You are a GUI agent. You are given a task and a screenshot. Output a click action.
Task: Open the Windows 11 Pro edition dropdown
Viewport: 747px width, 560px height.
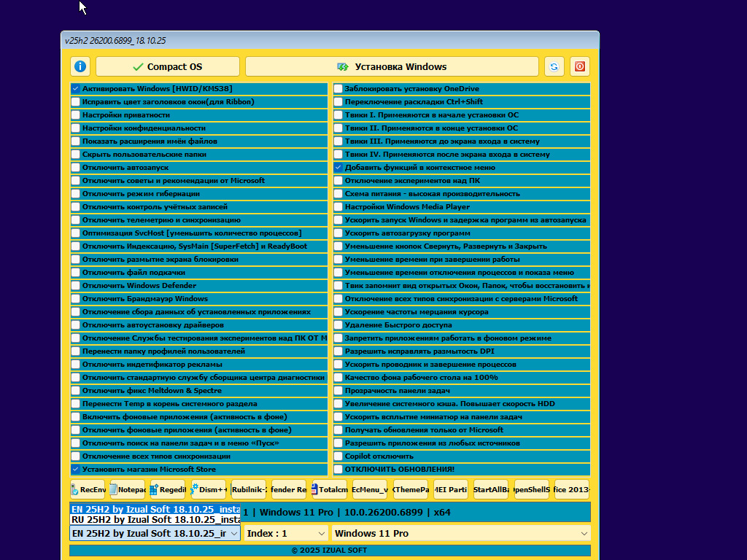pyautogui.click(x=461, y=534)
